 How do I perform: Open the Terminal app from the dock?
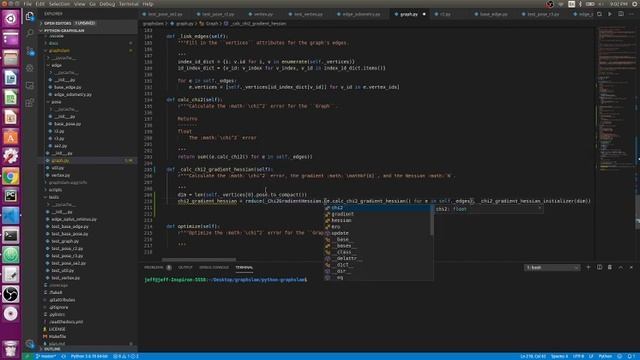11,236
